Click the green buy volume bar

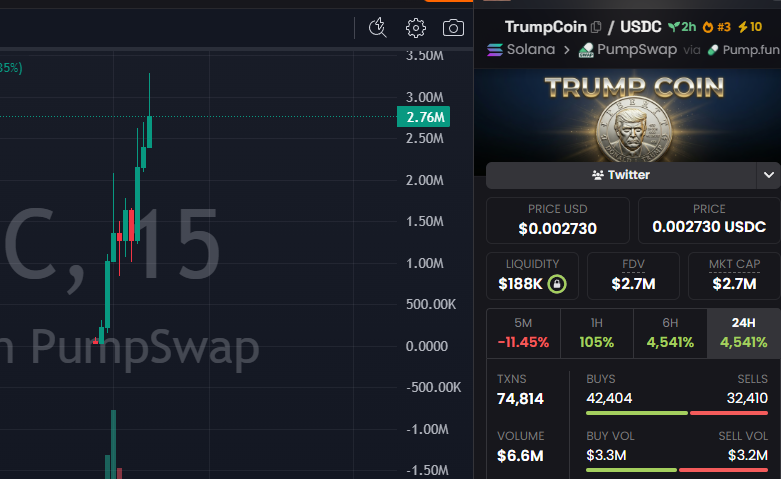[631, 470]
